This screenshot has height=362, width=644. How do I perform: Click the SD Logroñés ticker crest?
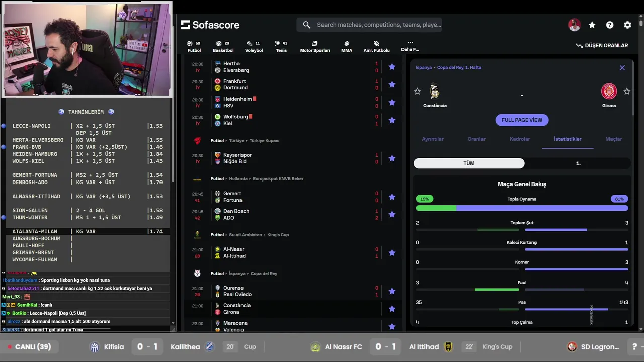pos(572,347)
